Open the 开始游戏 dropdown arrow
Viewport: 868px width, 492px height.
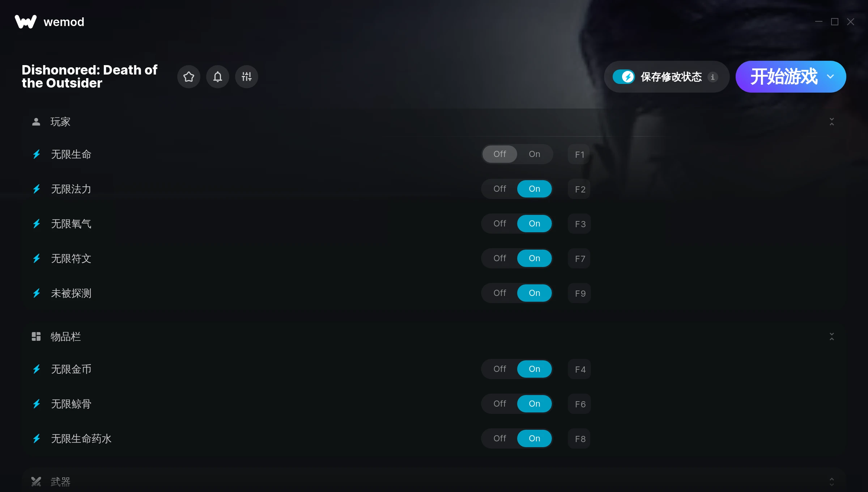tap(831, 77)
